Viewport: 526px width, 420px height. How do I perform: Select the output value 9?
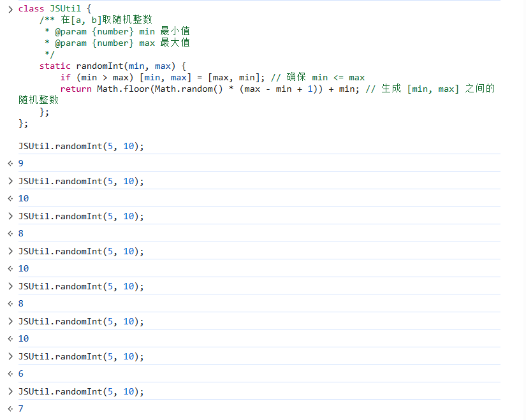click(x=20, y=163)
